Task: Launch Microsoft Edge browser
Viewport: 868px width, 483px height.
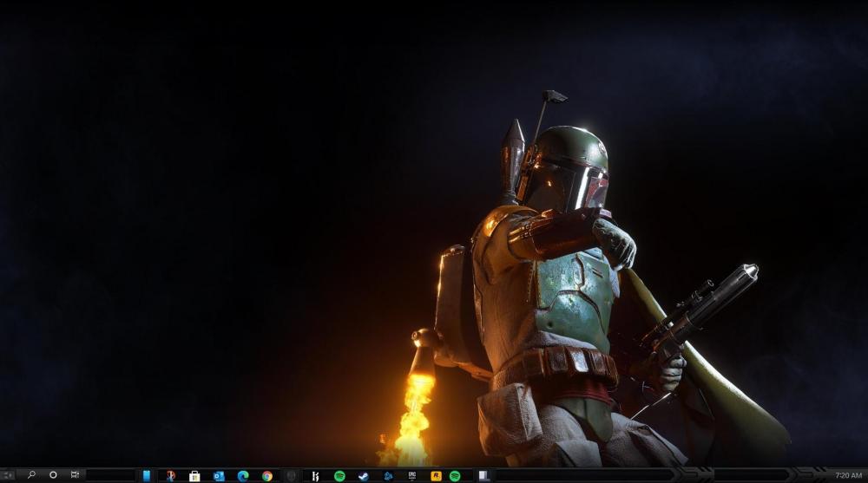Action: click(243, 475)
